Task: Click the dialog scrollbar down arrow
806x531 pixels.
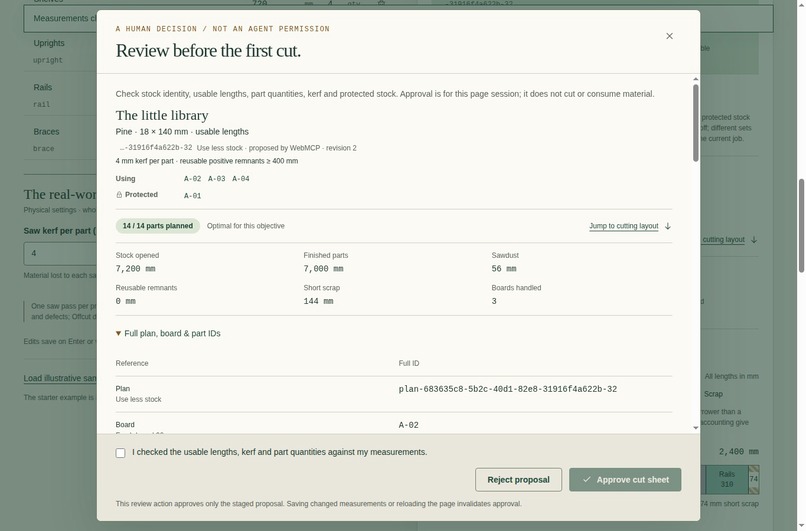Action: 695,428
